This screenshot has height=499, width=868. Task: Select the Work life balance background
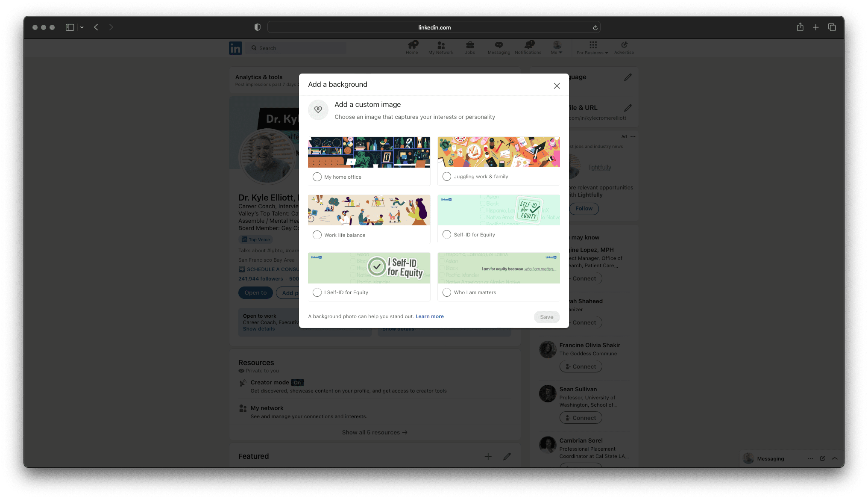pos(317,235)
